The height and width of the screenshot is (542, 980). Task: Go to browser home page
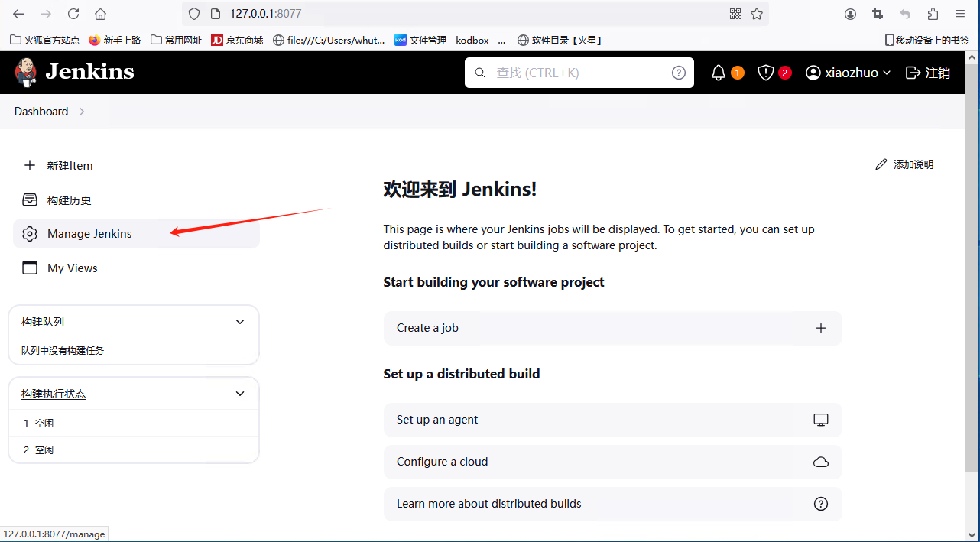pos(100,14)
